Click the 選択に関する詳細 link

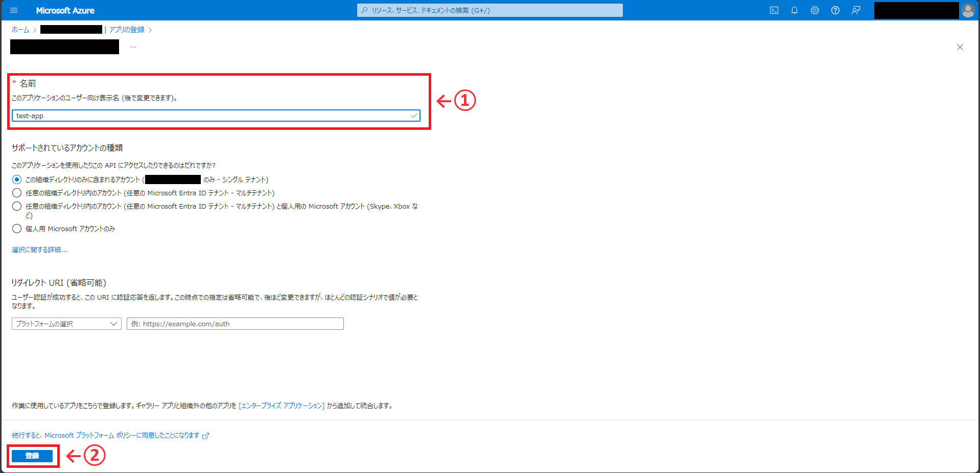click(x=39, y=250)
